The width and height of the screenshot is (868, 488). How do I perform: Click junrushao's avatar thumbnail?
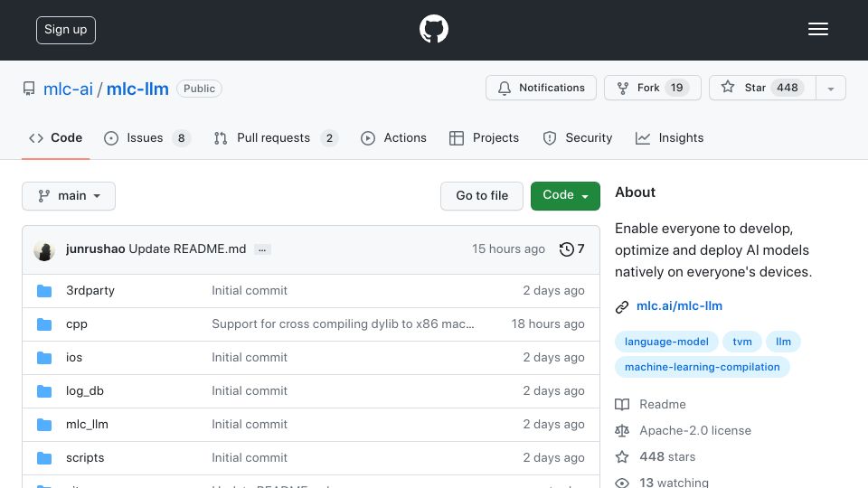44,250
